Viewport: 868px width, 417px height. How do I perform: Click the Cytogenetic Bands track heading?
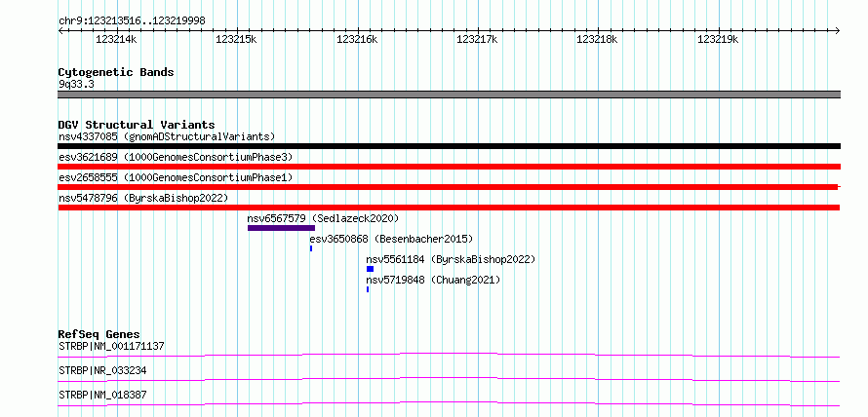click(116, 72)
